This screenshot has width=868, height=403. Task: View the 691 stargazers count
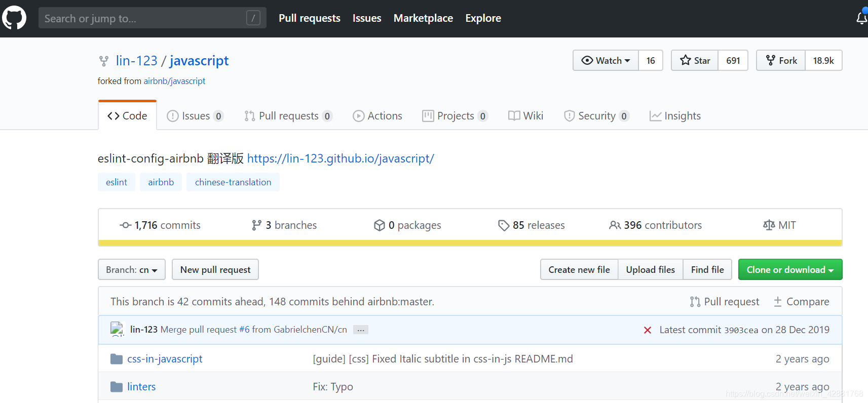click(x=733, y=60)
